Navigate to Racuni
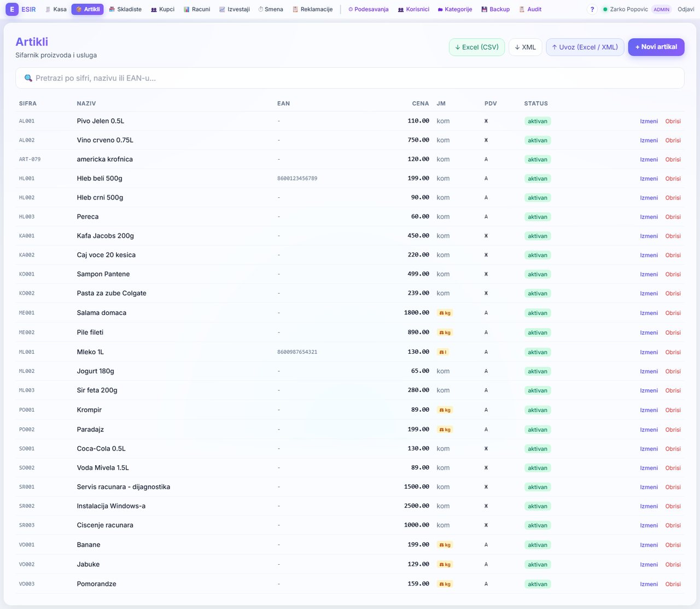 tap(197, 9)
